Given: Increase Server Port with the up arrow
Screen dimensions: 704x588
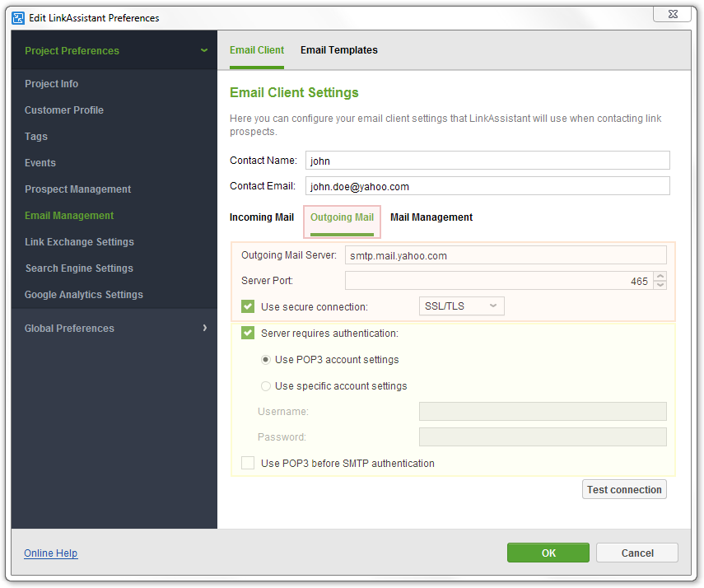Looking at the screenshot, I should [660, 276].
